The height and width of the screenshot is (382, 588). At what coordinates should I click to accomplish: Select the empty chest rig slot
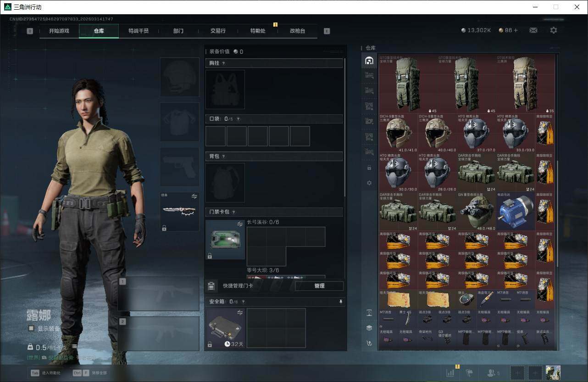click(x=225, y=90)
